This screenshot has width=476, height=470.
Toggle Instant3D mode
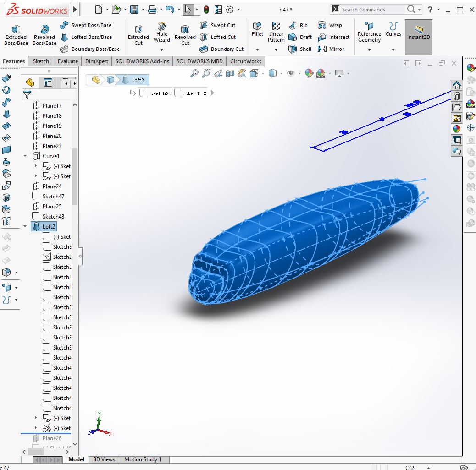(x=418, y=37)
